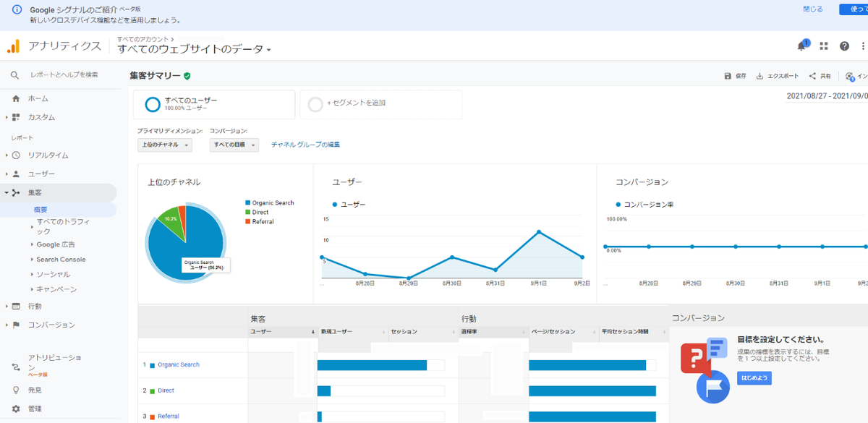Screen dimensions: 868x423
Task: Sort by the 平均セッション時間 column header
Action: (x=634, y=332)
